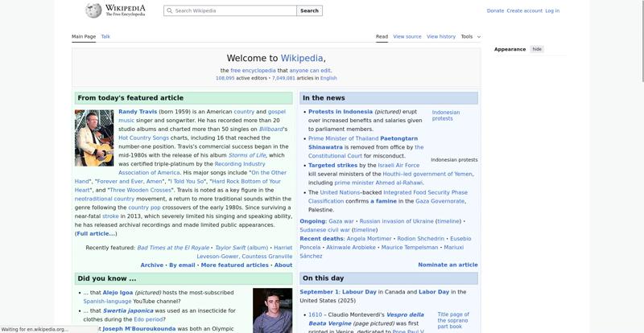Screen dimensions: 644x333
Task: Open the Vespro della Beata Vergine link
Action: 366,319
